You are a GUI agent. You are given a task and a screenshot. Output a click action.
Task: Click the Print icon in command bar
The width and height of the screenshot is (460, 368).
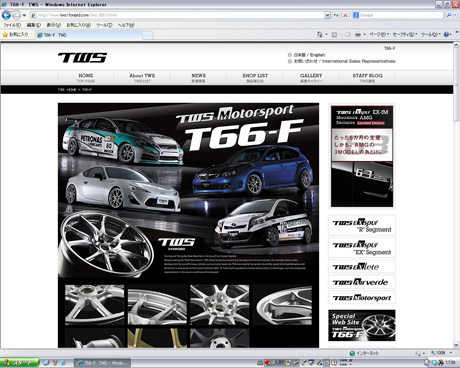tap(358, 34)
